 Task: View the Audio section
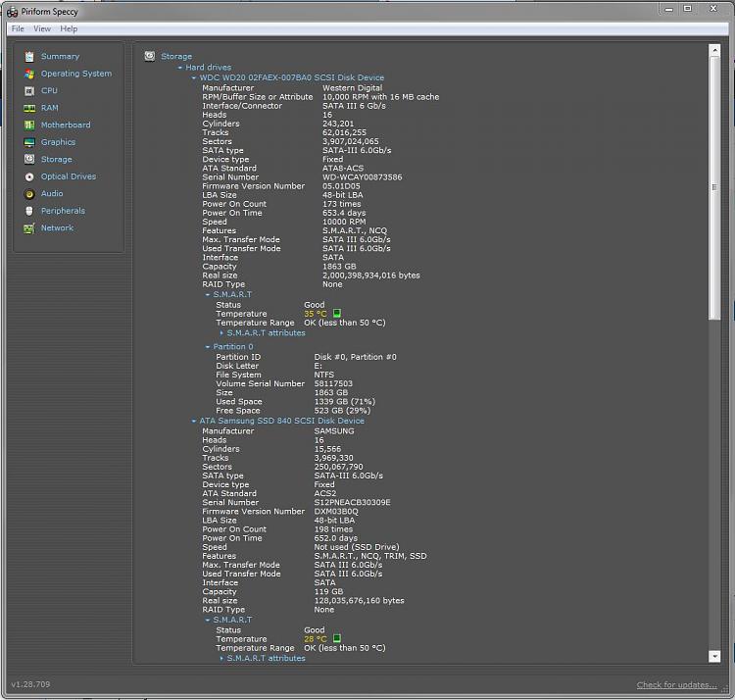52,193
